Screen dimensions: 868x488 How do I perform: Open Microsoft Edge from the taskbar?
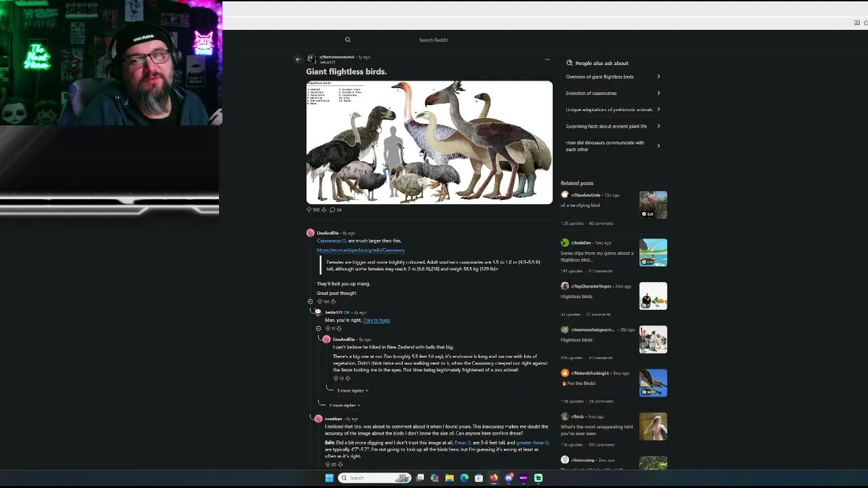point(464,478)
